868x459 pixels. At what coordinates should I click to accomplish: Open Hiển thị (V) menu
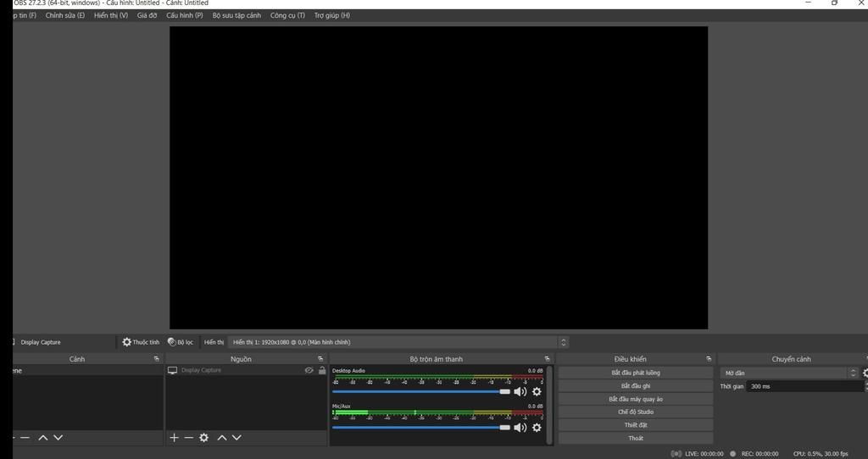tap(111, 15)
